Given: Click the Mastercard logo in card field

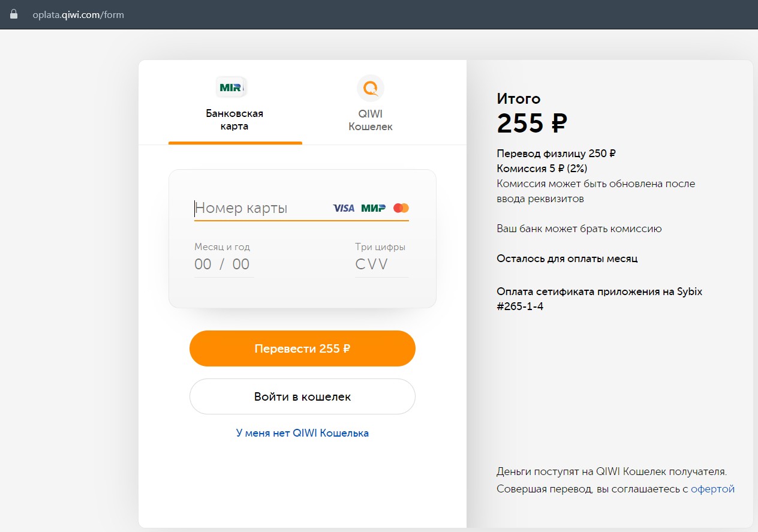Looking at the screenshot, I should pyautogui.click(x=401, y=208).
